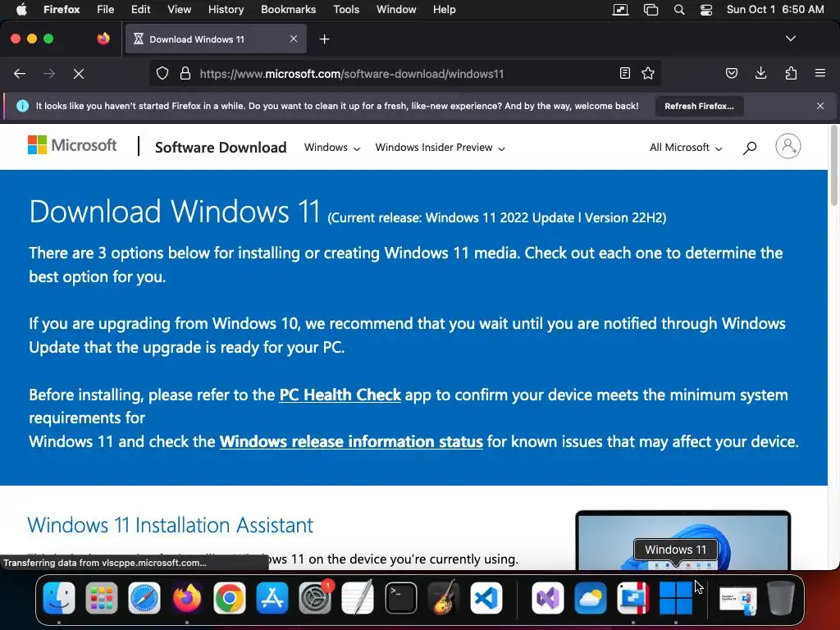The width and height of the screenshot is (840, 630).
Task: Open the Firefox File menu
Action: click(105, 10)
